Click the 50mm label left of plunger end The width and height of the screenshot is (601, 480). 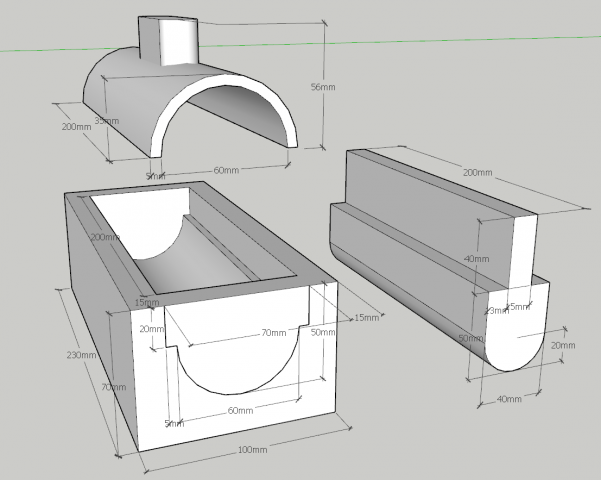470,339
